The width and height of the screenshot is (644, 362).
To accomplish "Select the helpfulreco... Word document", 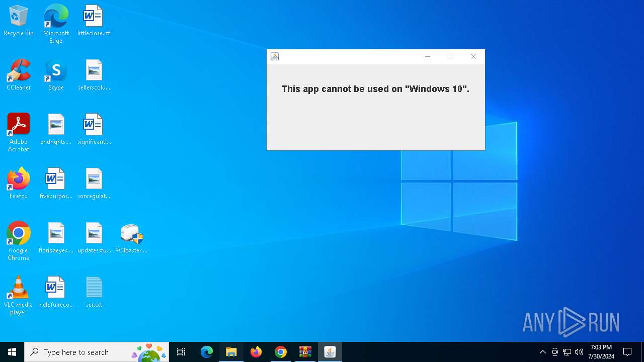I will 56,293.
